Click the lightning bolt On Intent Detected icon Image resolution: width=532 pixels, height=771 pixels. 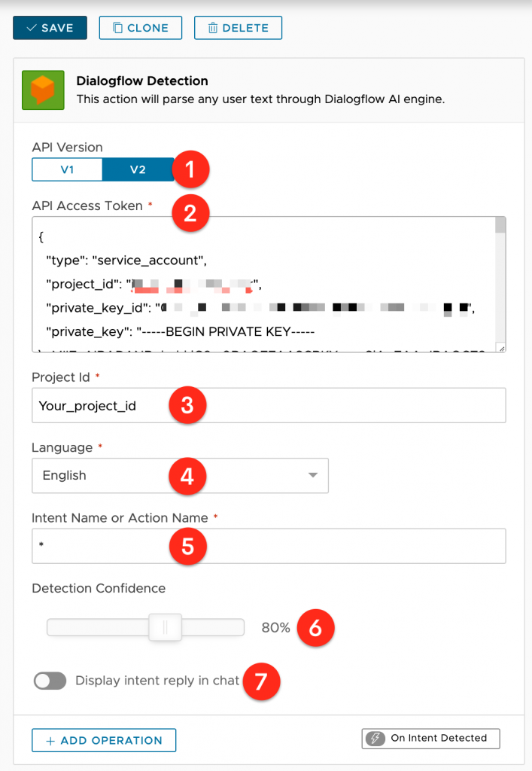click(x=375, y=738)
